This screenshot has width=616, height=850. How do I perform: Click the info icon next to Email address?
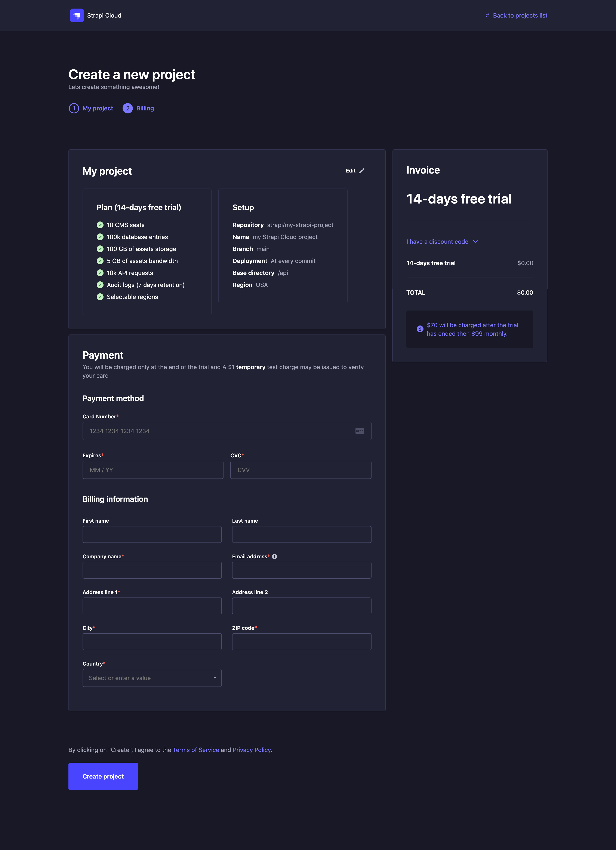pos(274,557)
